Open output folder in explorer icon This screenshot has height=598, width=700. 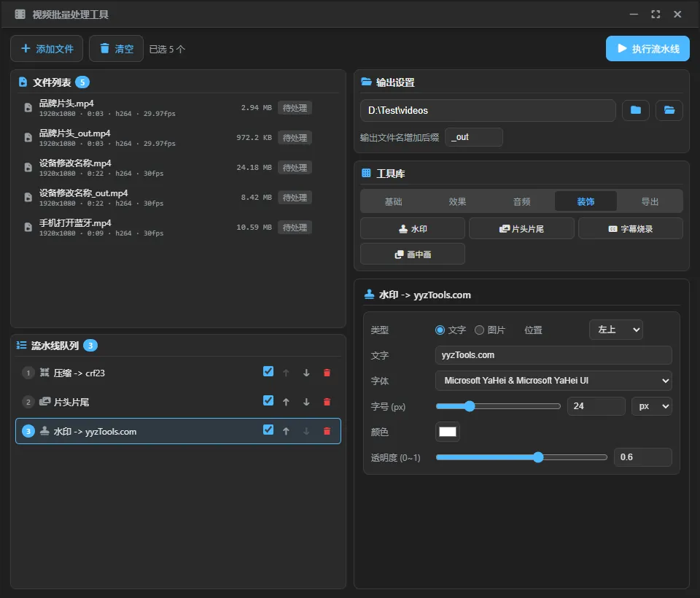pyautogui.click(x=669, y=110)
